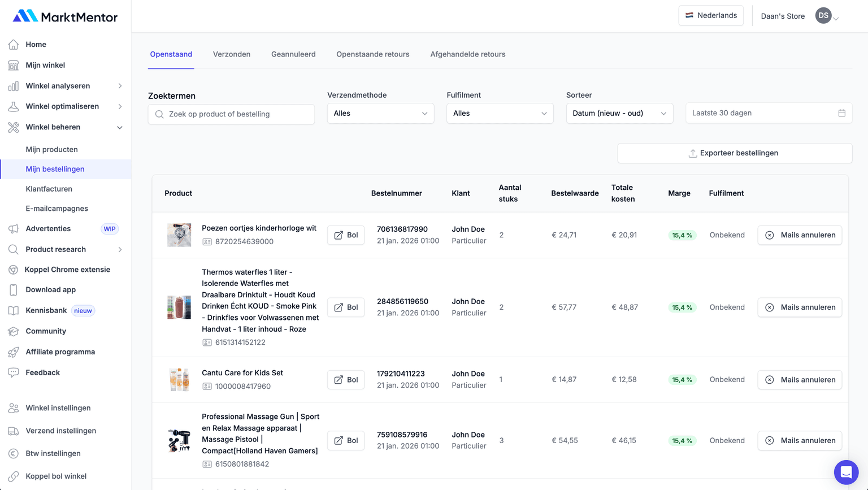Expand Winkel analyseren submenu
Viewport: 868px width, 490px height.
coord(120,86)
